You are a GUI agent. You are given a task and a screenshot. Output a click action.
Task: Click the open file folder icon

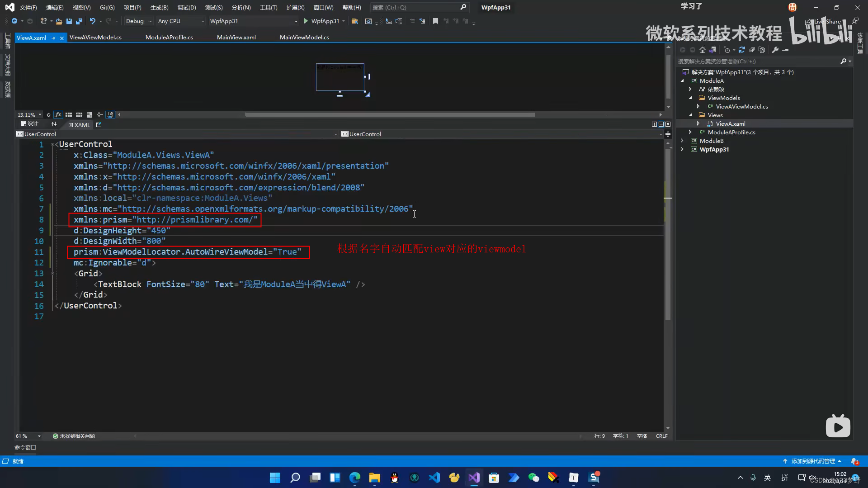tap(59, 21)
